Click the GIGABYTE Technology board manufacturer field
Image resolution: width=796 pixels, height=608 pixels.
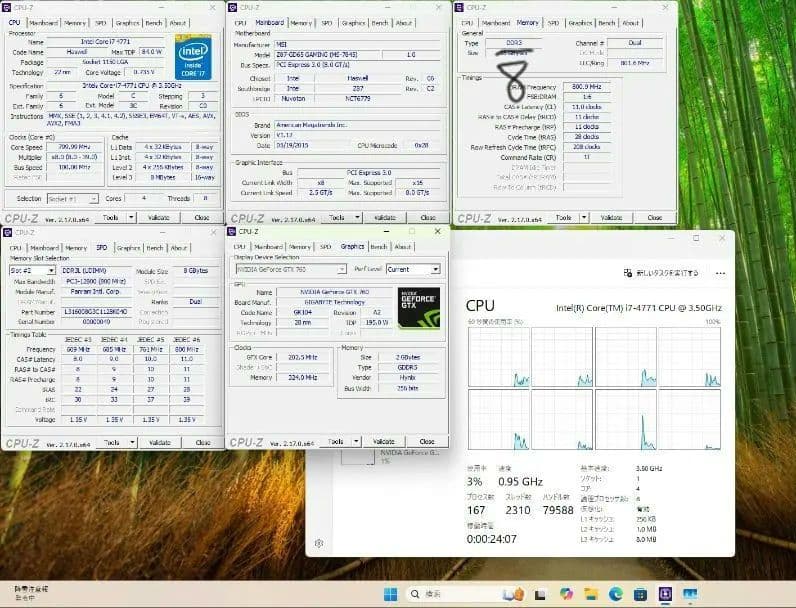click(x=335, y=302)
